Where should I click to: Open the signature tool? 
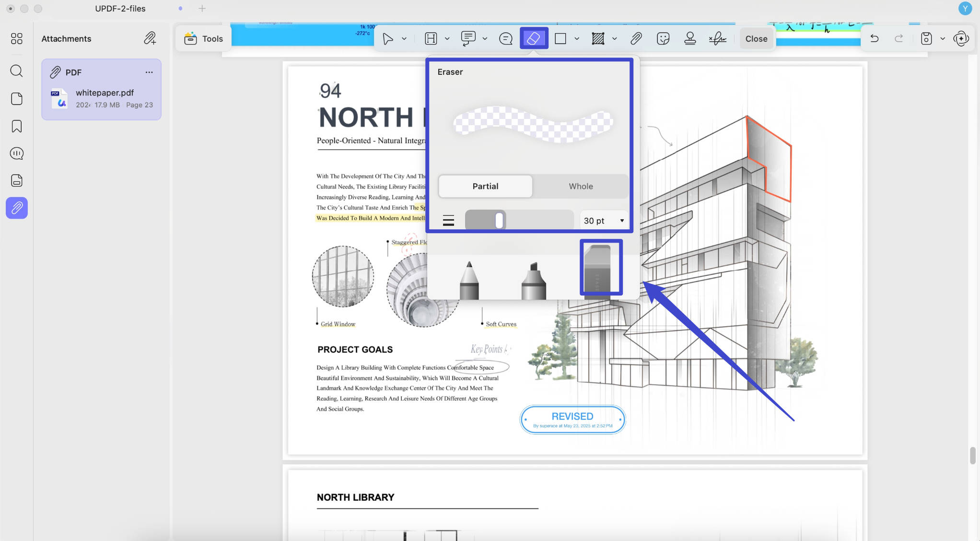pyautogui.click(x=718, y=39)
